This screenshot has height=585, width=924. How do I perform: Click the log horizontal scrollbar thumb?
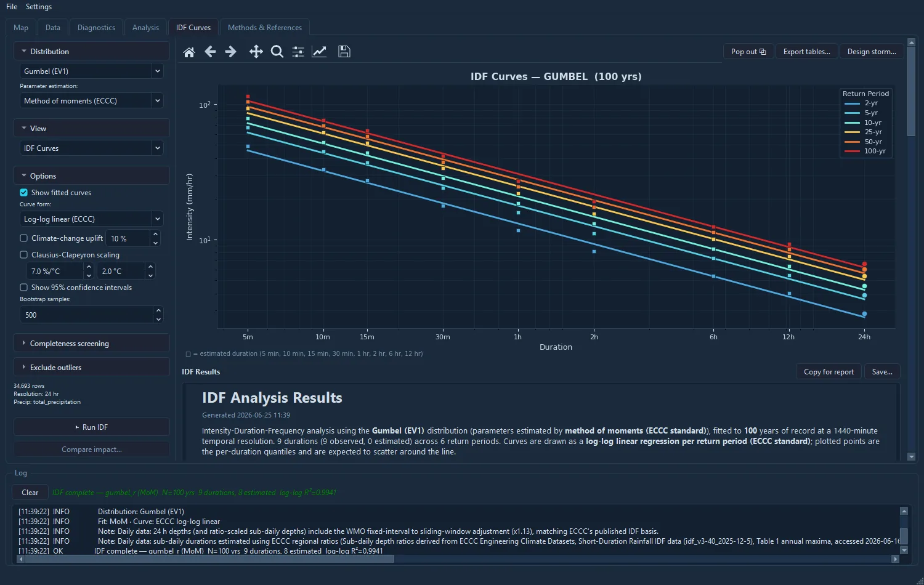click(x=208, y=559)
